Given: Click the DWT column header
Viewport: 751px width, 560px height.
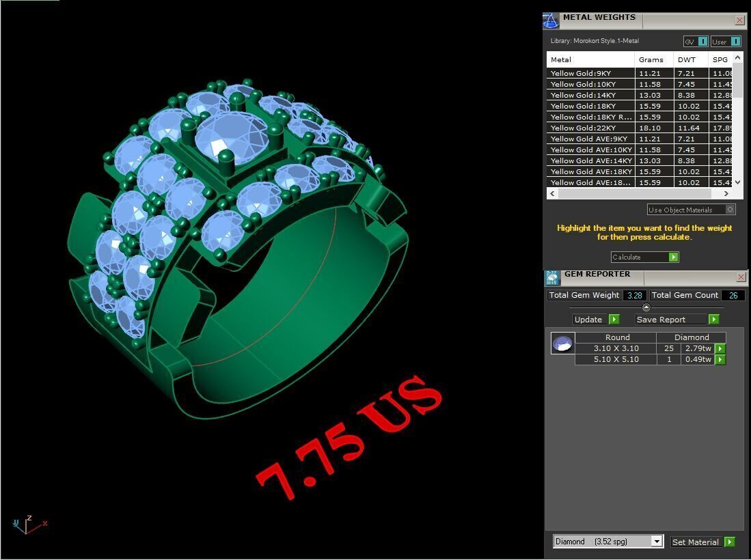Looking at the screenshot, I should pyautogui.click(x=691, y=60).
